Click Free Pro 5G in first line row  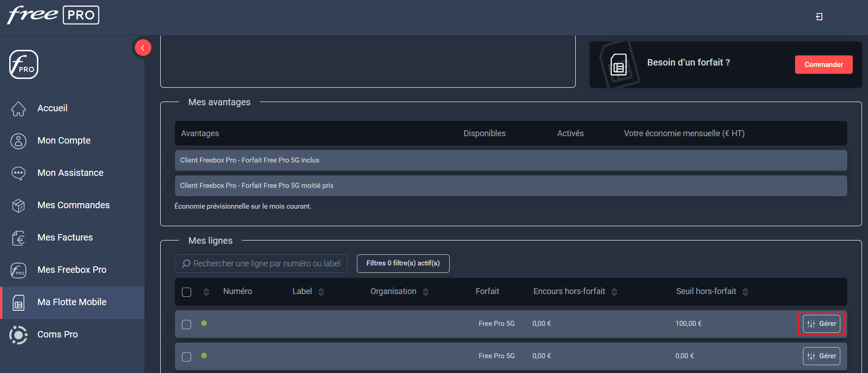[496, 324]
